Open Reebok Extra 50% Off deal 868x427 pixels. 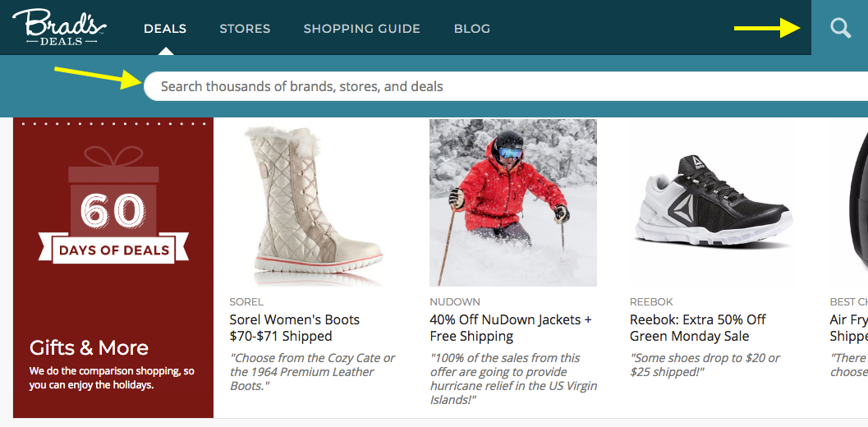tap(698, 328)
